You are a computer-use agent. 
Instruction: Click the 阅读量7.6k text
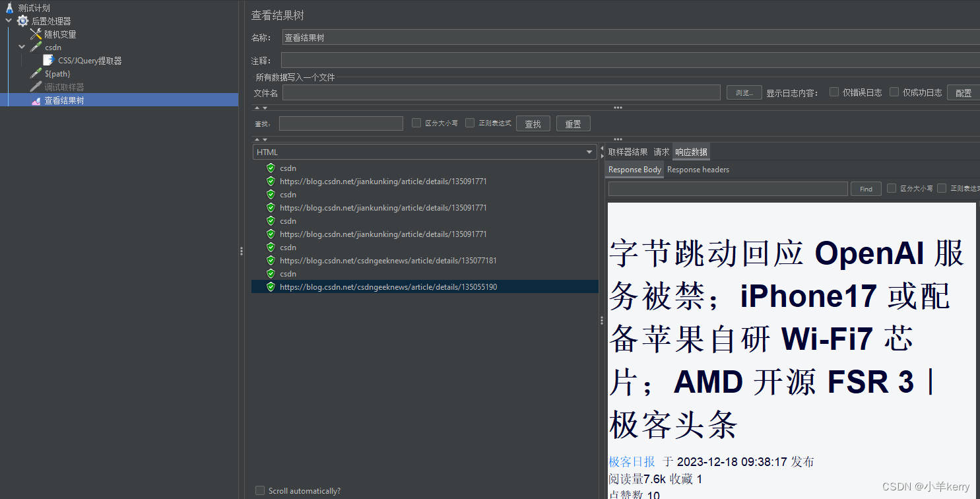click(x=637, y=479)
